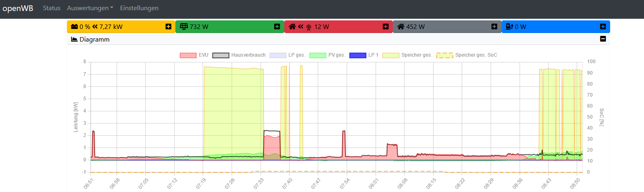The height and width of the screenshot is (192, 644).
Task: Click the home icon in gray 452 W card
Action: 401,26
